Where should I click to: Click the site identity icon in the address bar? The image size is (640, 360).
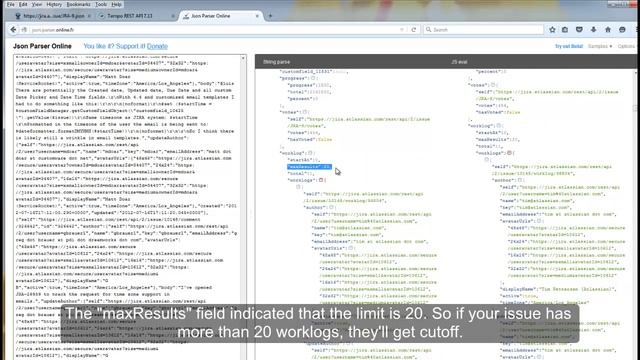coord(24,30)
